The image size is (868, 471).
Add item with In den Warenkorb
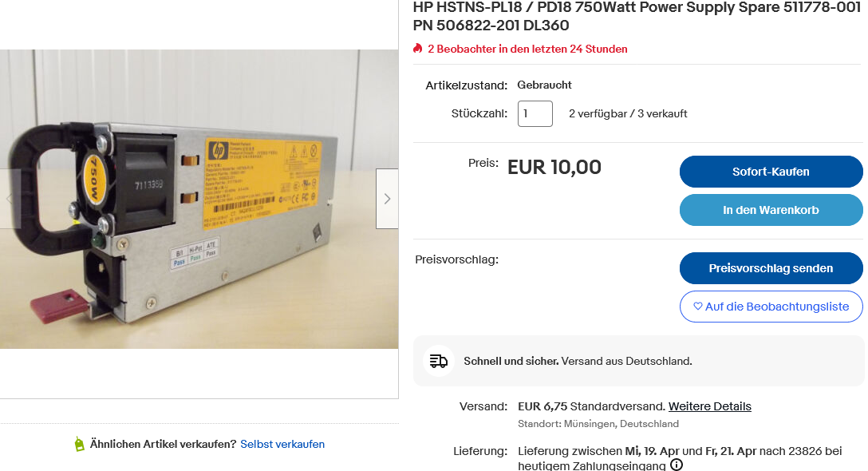coord(771,210)
